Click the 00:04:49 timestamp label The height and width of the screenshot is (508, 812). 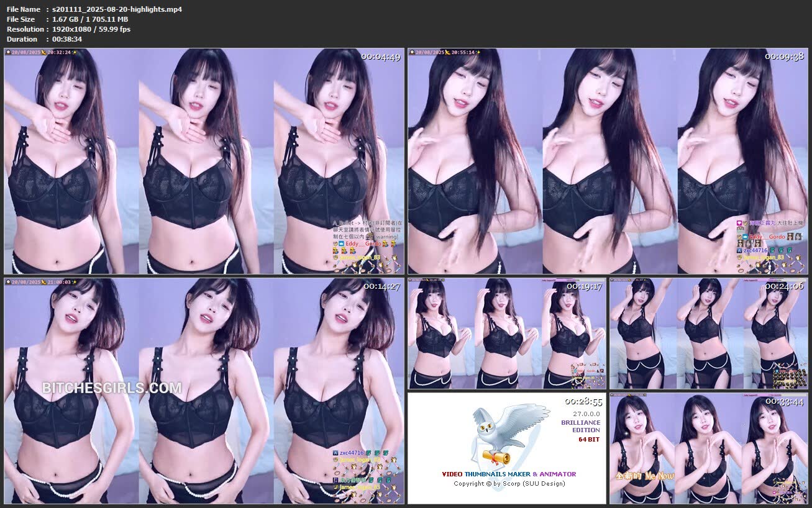[380, 57]
